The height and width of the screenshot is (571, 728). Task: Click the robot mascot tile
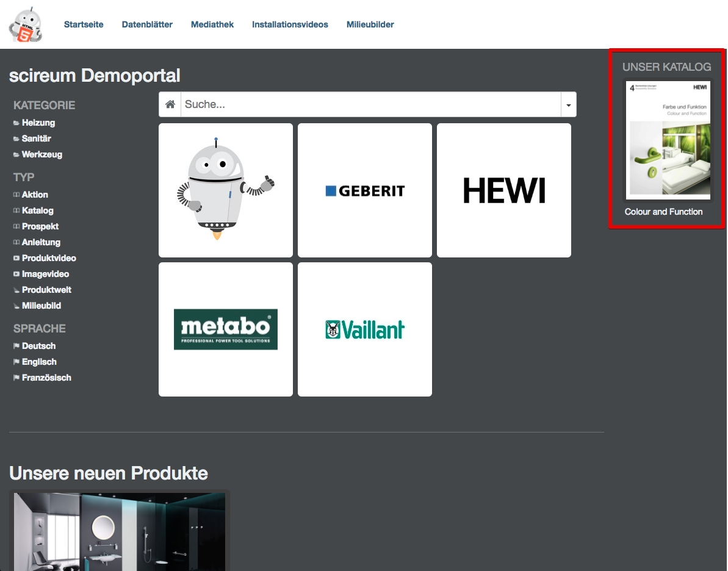coord(226,190)
